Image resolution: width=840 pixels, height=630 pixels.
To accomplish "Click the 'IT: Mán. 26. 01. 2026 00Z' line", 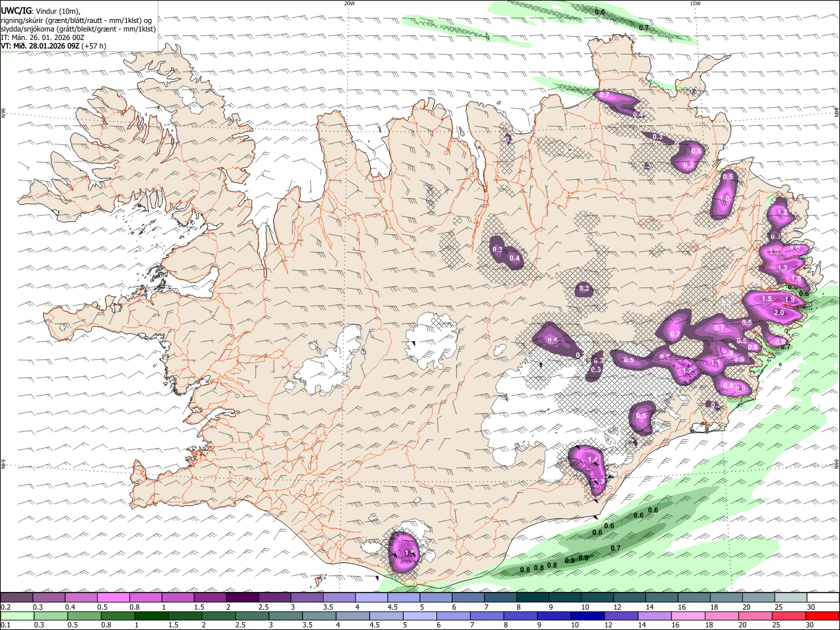I will pyautogui.click(x=43, y=37).
